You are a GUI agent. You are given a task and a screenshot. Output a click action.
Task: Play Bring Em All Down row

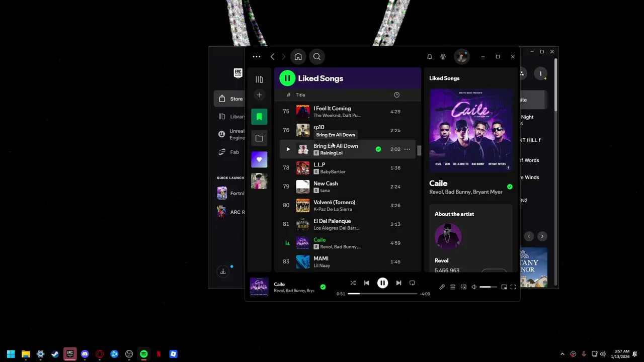click(x=288, y=149)
